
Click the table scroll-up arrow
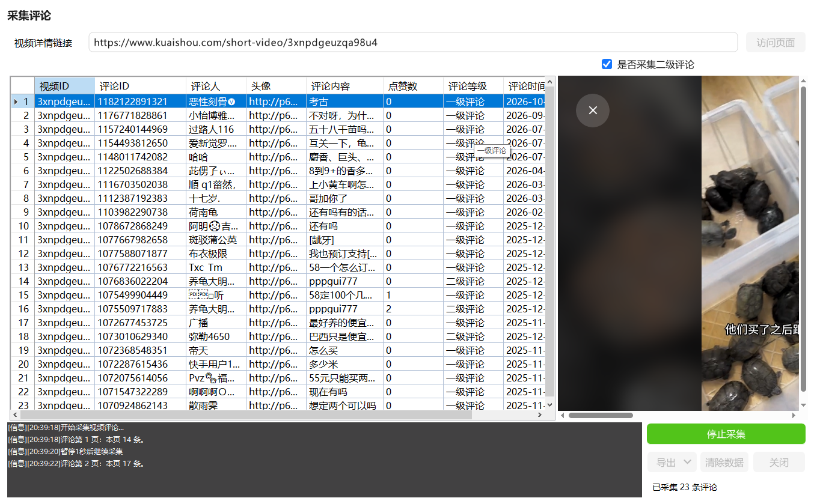[x=549, y=82]
